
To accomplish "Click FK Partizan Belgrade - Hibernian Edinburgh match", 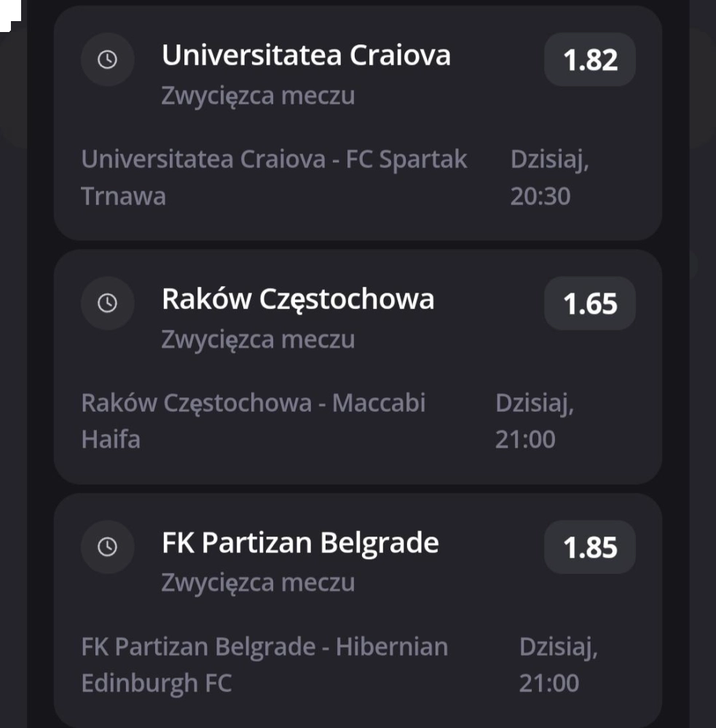I will click(264, 665).
